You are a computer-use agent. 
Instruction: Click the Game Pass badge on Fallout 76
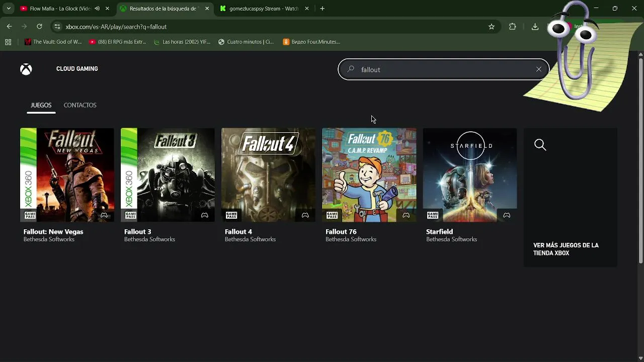point(332,215)
